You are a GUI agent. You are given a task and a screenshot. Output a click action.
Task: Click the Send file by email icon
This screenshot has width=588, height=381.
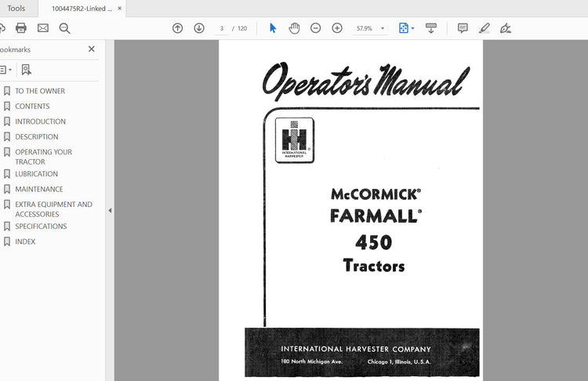pos(43,28)
